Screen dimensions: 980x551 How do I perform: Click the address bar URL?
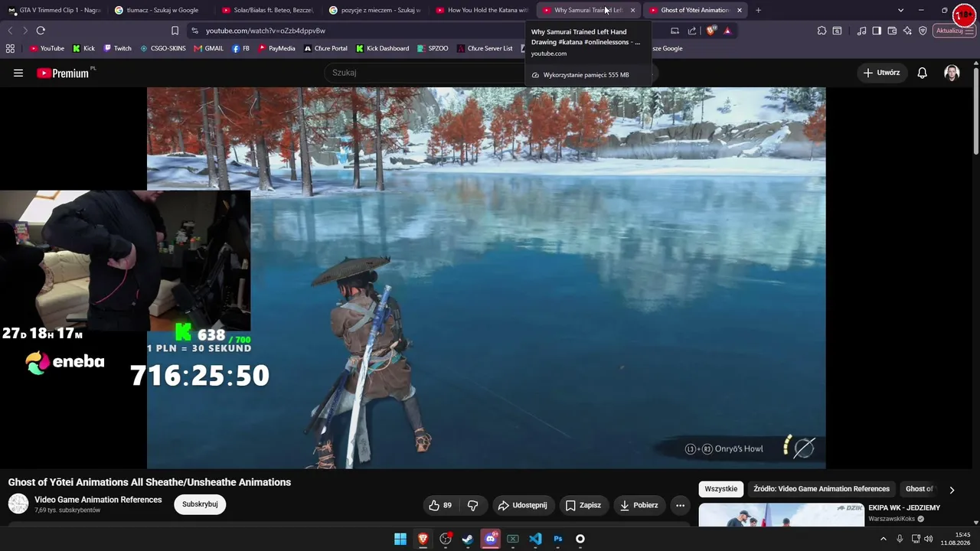click(x=266, y=31)
